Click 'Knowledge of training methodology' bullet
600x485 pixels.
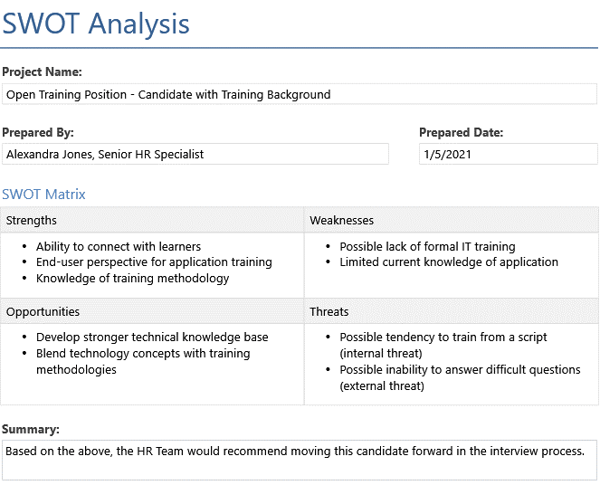click(132, 278)
